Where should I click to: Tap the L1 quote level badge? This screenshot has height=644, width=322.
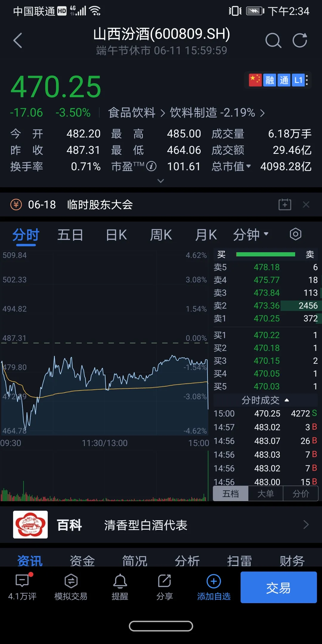(x=298, y=80)
